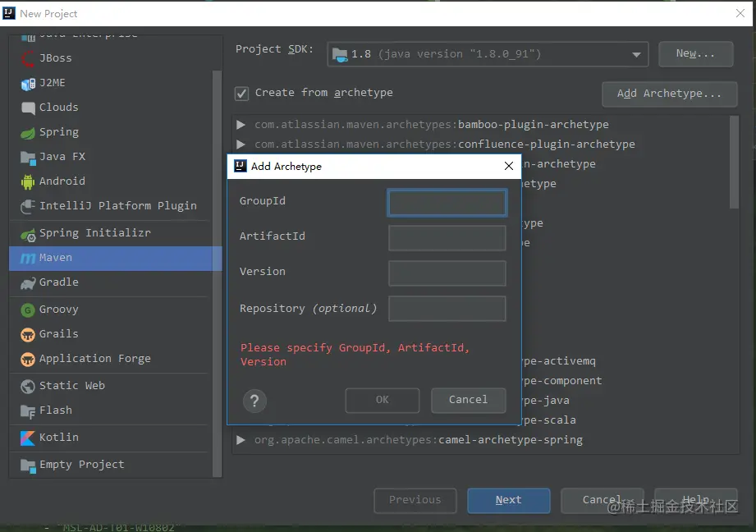Select confluence-plugin-archetype row text
This screenshot has height=532, width=756.
(x=445, y=144)
